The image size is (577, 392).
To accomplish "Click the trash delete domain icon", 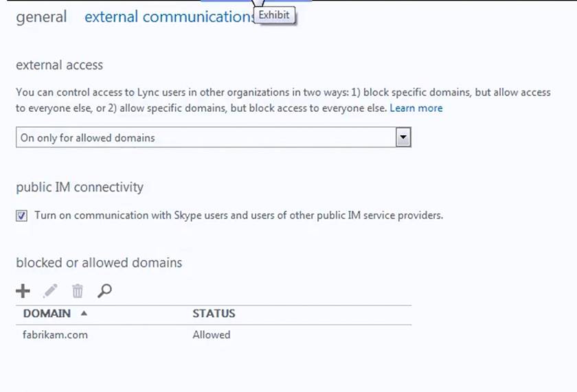I will tap(78, 291).
